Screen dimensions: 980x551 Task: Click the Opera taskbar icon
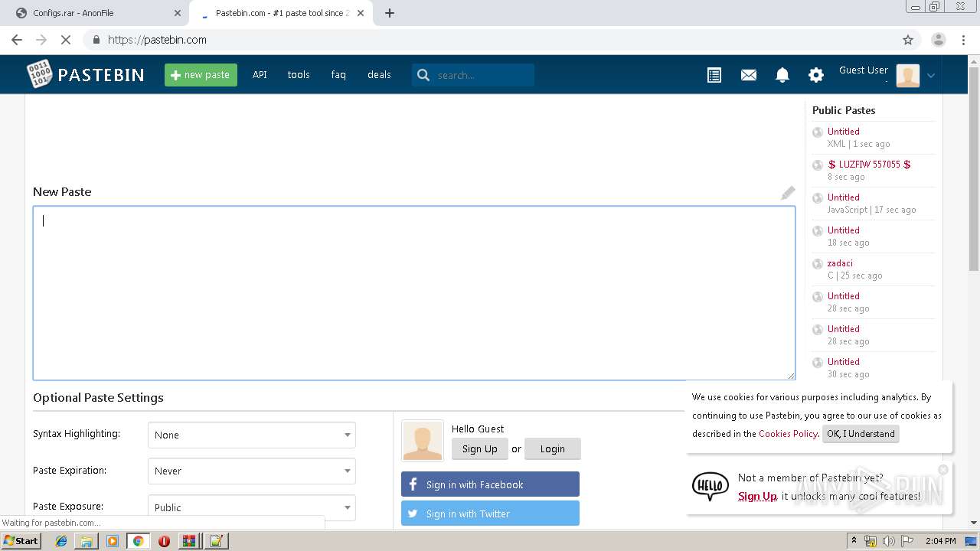point(164,541)
